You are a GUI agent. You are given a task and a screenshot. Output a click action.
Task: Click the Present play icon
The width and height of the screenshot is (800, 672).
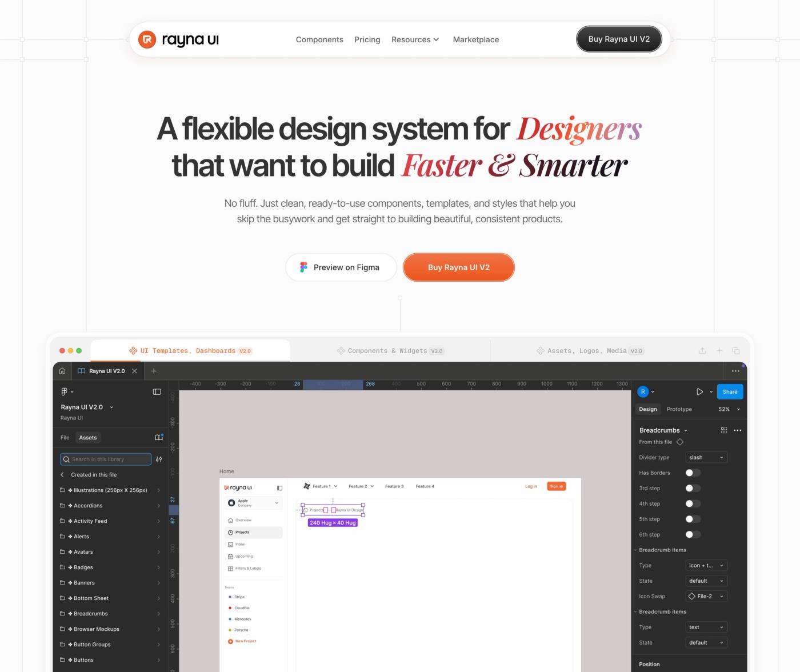[x=699, y=391]
